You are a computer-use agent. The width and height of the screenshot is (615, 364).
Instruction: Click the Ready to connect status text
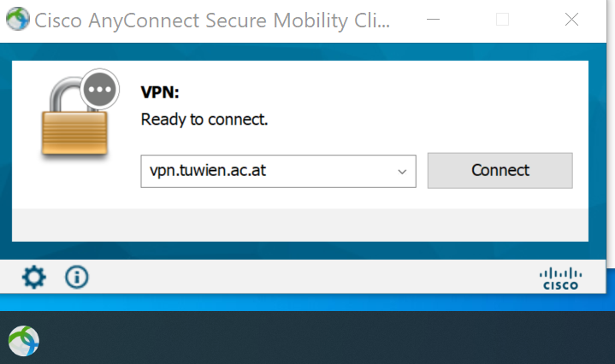(204, 120)
